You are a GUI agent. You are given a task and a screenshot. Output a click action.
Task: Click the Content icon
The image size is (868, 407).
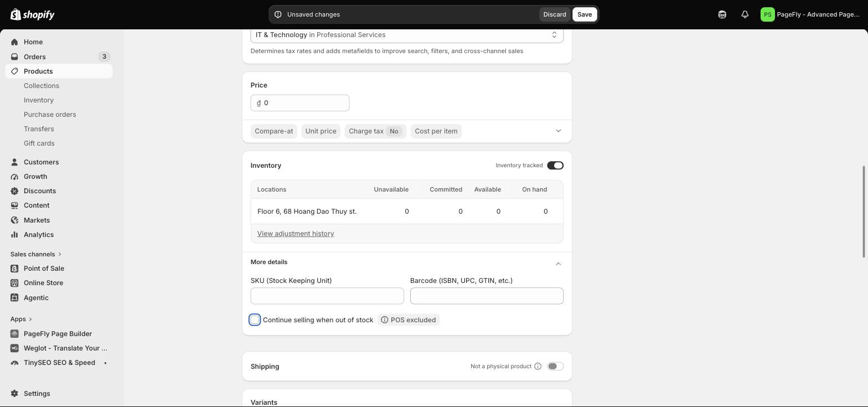pos(14,205)
